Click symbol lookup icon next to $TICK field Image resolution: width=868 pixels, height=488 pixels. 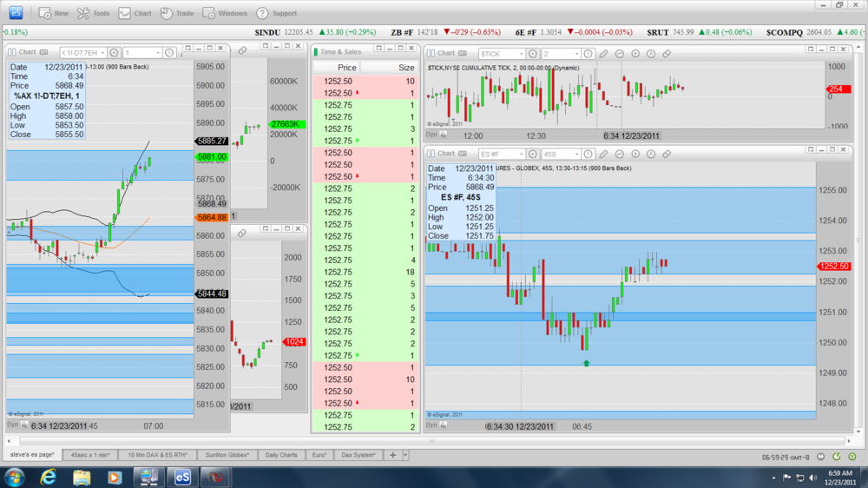[x=533, y=54]
